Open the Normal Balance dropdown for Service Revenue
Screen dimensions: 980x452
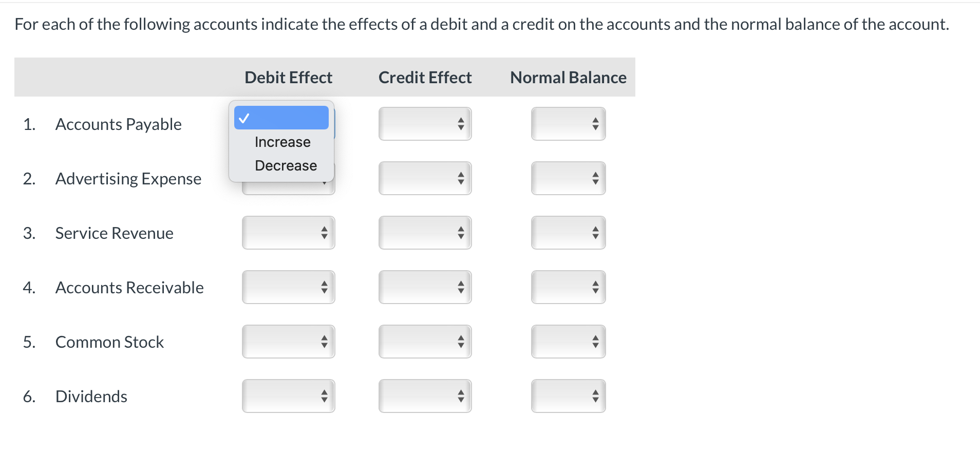(568, 233)
